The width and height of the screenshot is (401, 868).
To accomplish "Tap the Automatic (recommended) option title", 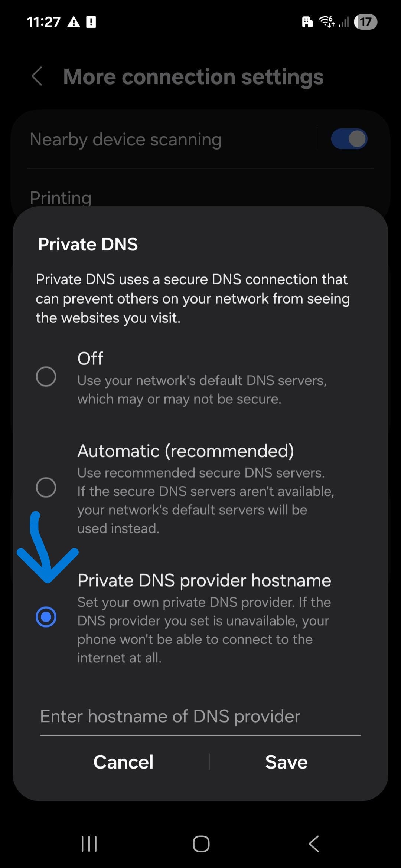I will coord(186,451).
